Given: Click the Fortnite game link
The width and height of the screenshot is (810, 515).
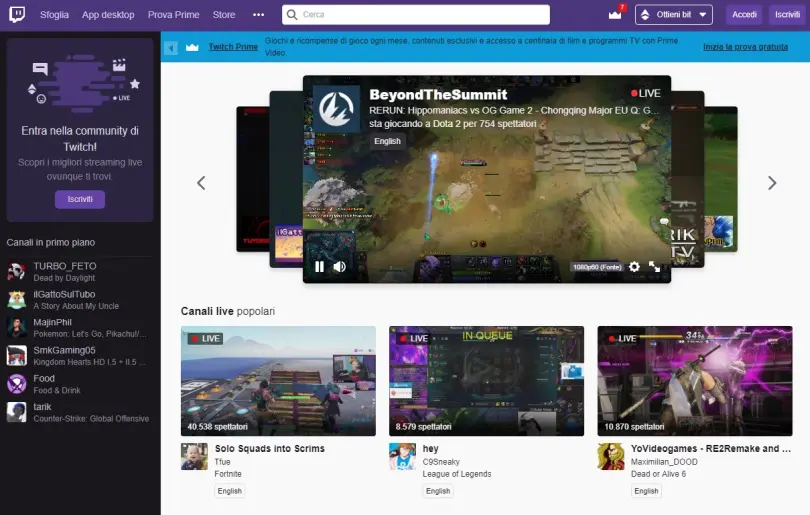Looking at the screenshot, I should point(228,474).
